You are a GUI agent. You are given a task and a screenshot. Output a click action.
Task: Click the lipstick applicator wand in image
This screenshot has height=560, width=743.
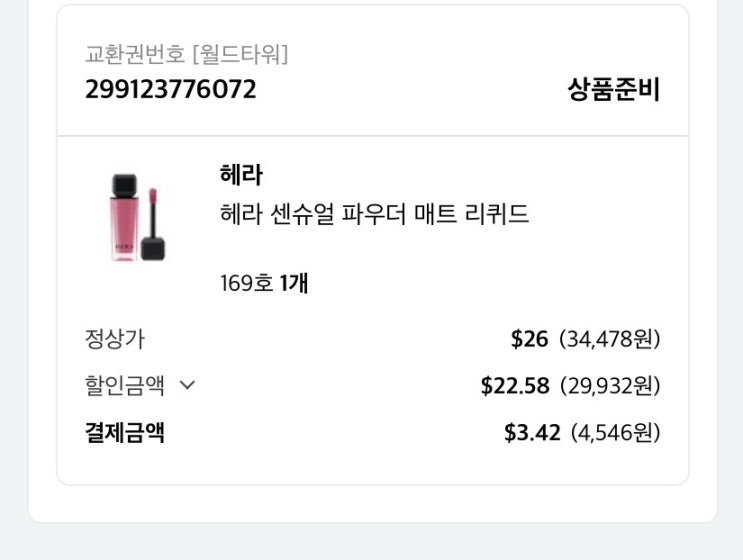pos(153,222)
